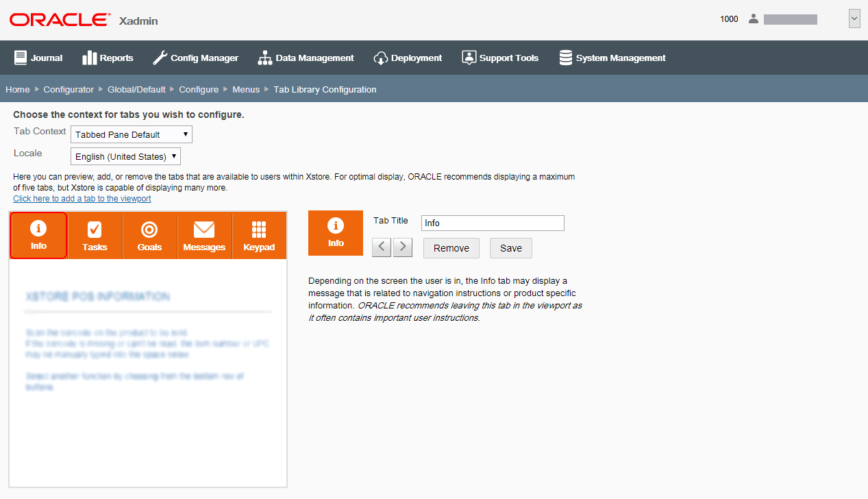Select the Deployment globe icon
Viewport: 868px width, 499px height.
(x=381, y=58)
